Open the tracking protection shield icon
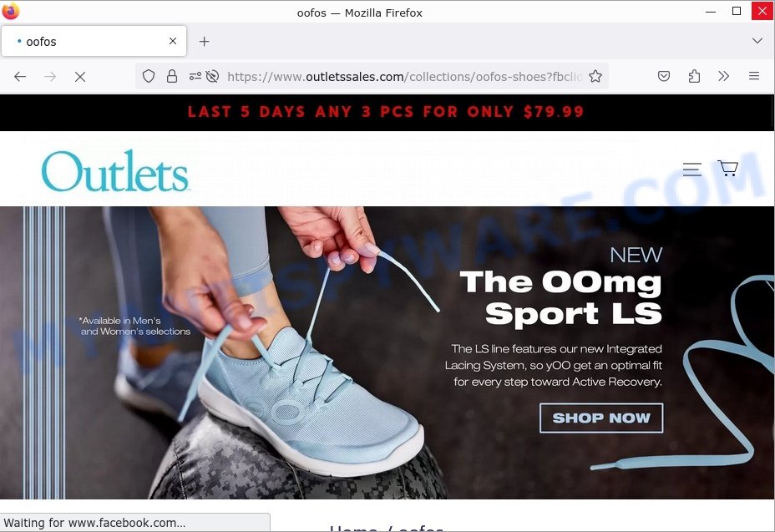775x532 pixels. click(149, 76)
